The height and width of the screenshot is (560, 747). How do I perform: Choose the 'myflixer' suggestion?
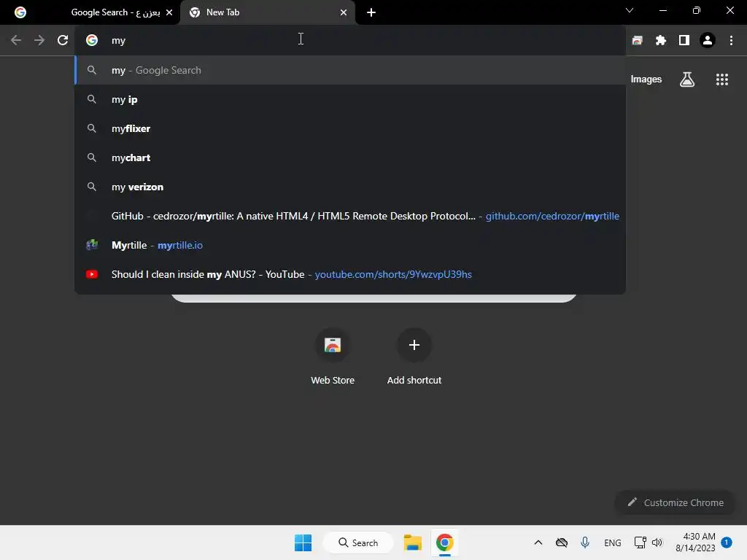coord(351,128)
